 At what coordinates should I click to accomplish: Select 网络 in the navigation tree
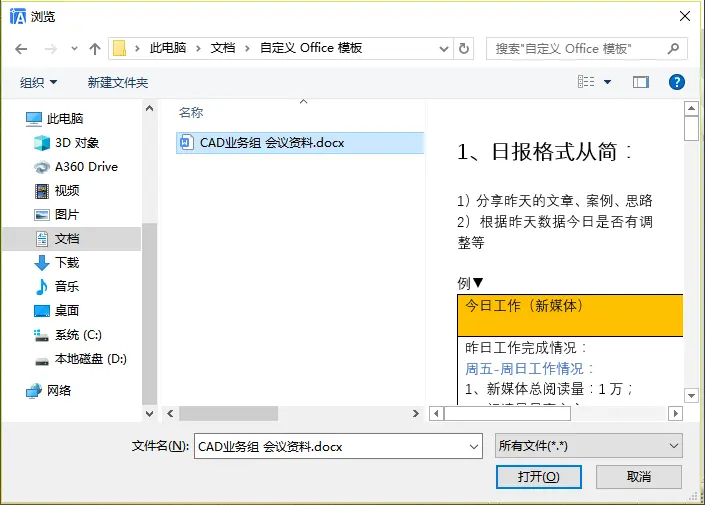[49, 390]
